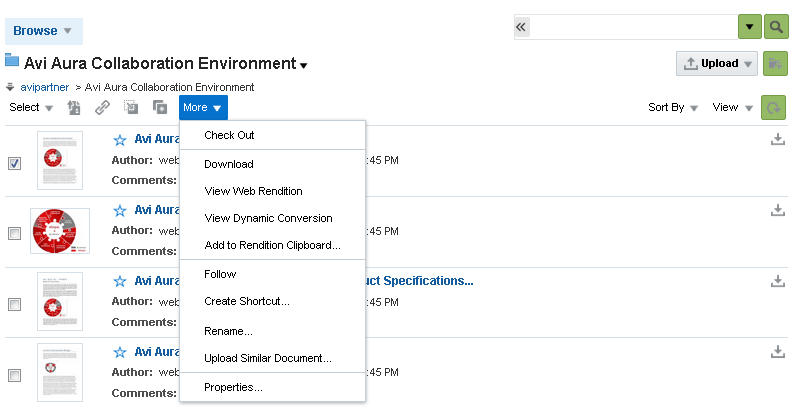Uncheck the first document's checkbox
The image size is (796, 408).
(14, 164)
